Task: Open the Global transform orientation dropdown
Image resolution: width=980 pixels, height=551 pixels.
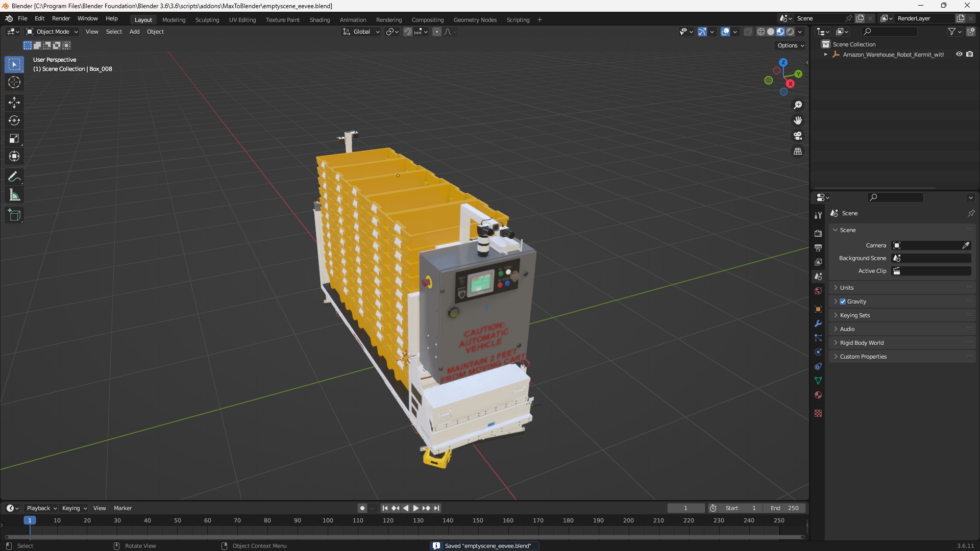Action: (361, 32)
